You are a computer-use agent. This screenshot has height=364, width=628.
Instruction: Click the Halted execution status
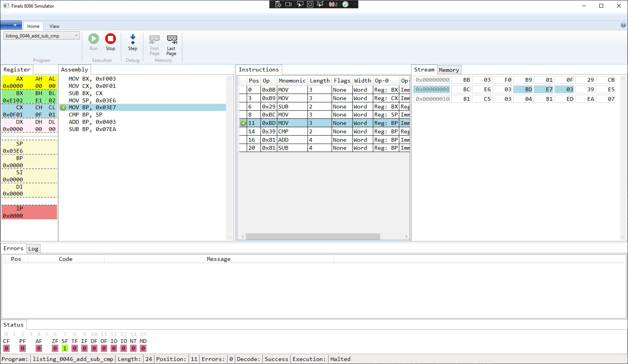tap(340, 359)
